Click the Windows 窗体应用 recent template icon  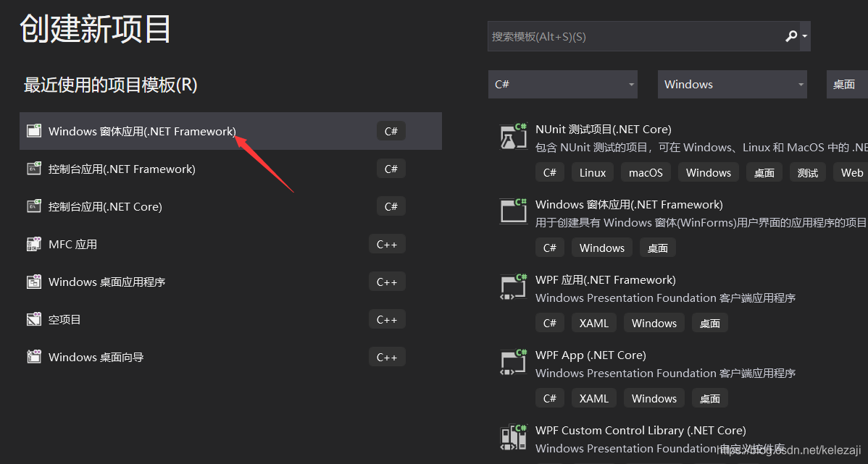click(34, 131)
